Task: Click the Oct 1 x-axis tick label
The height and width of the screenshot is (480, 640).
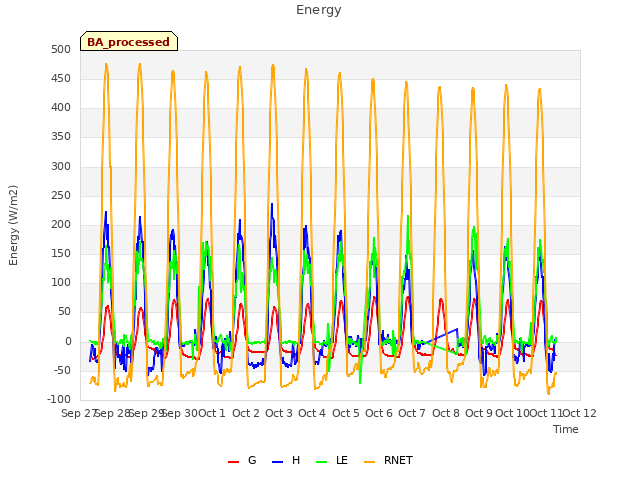Action: click(x=212, y=413)
